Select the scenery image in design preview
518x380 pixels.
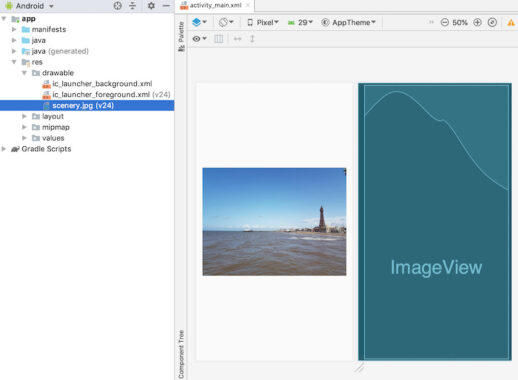274,222
